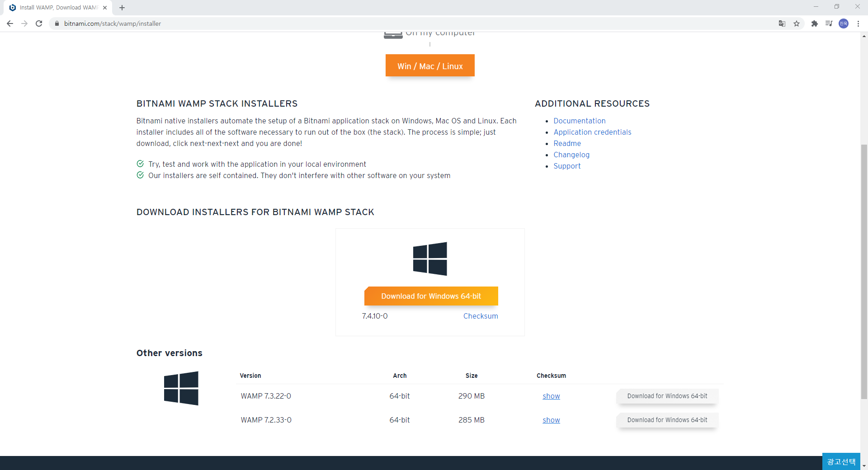Viewport: 868px width, 470px height.
Task: Click the address bar URL
Action: [x=113, y=23]
